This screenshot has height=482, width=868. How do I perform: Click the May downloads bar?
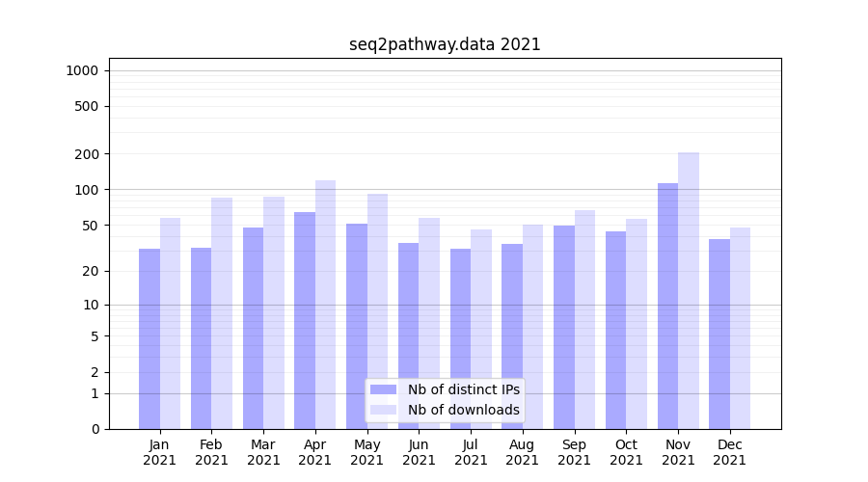[x=378, y=310]
